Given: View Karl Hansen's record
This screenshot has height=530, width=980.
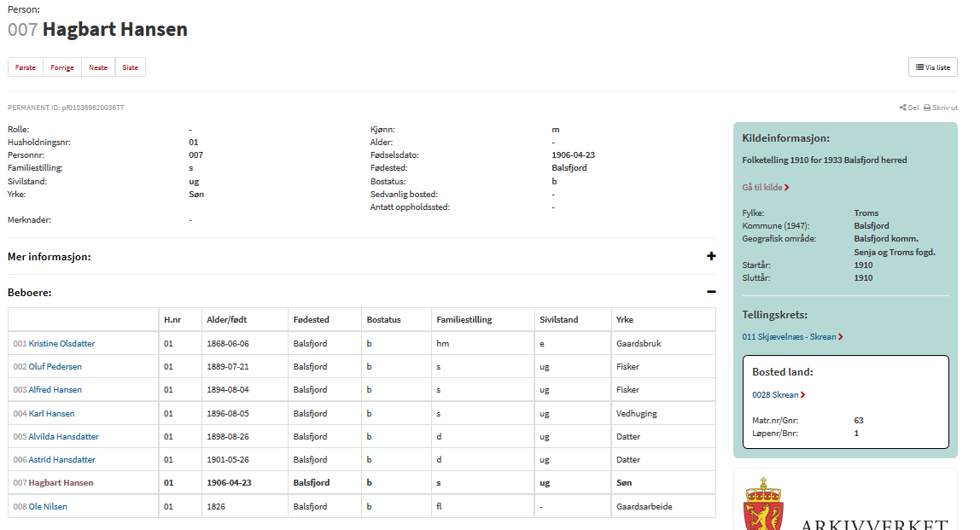Looking at the screenshot, I should click(51, 414).
